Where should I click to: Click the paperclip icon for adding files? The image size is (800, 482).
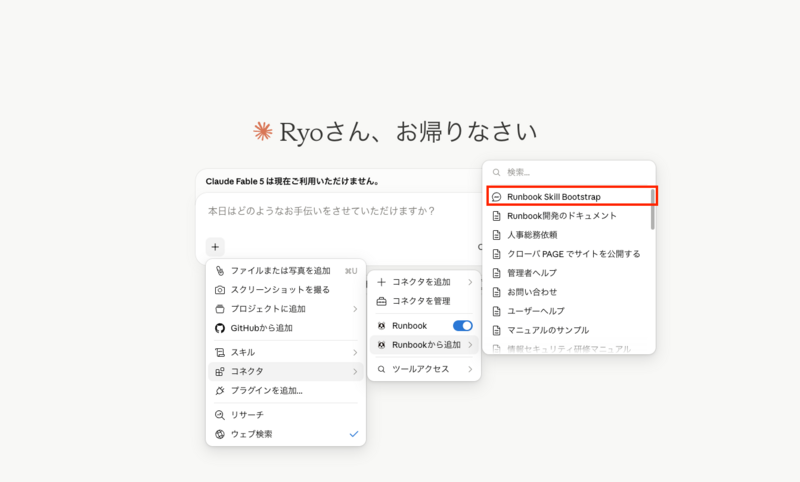(220, 271)
